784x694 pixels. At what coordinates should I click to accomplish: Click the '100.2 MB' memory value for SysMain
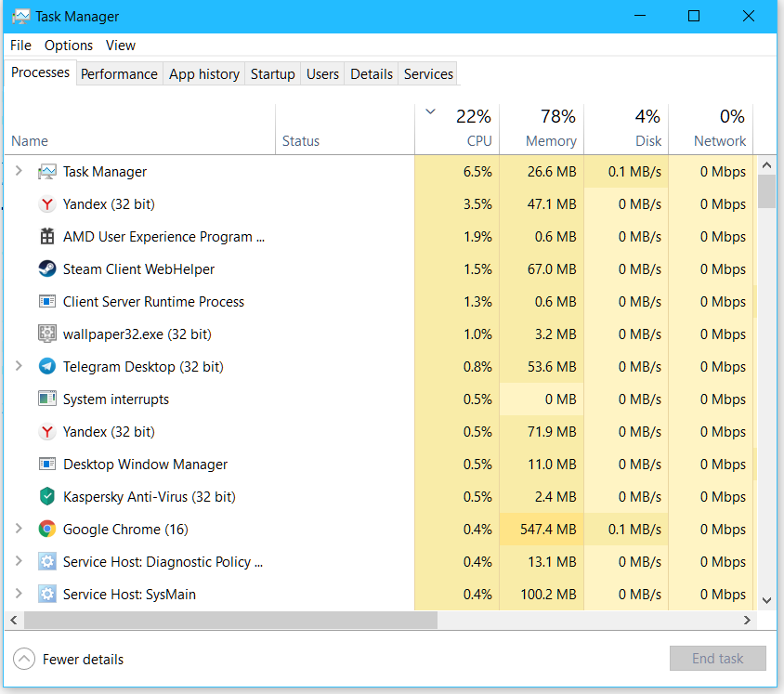pyautogui.click(x=548, y=595)
